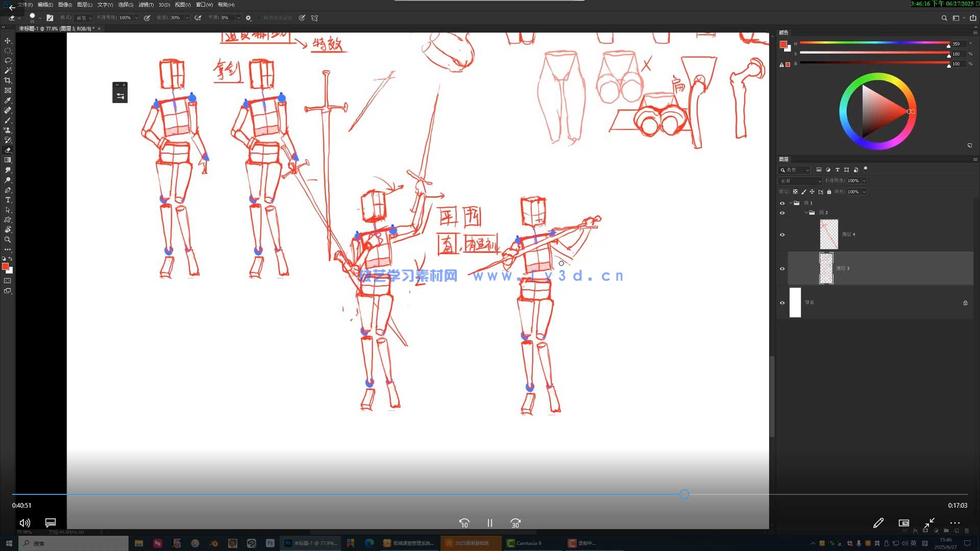
Task: Open brush smoothing settings gear
Action: 249,18
